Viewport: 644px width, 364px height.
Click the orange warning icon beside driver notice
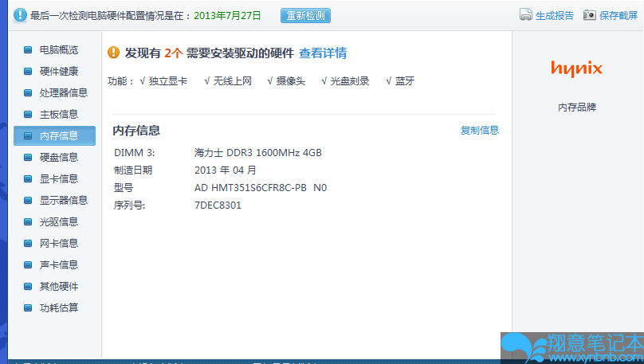(114, 53)
